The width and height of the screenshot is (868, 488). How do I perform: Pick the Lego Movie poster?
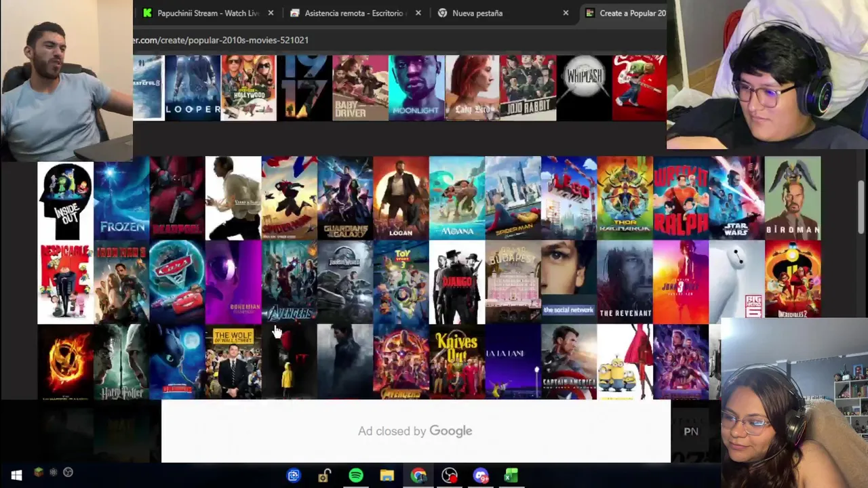tap(569, 198)
